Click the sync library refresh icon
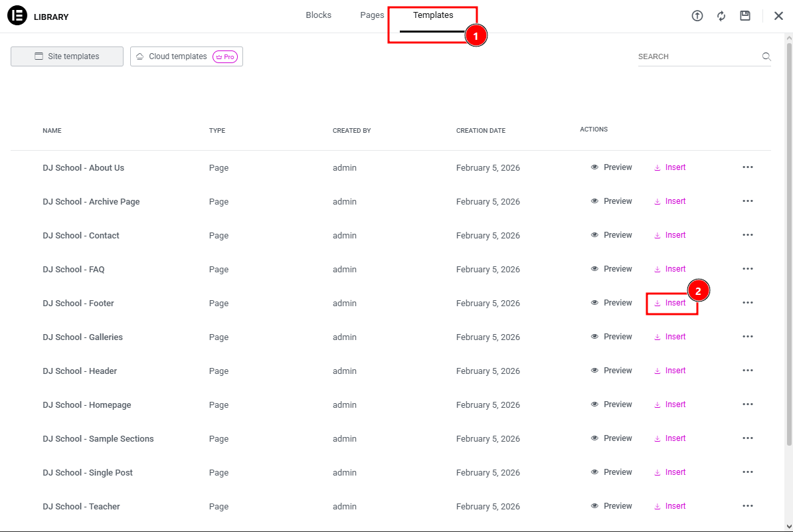The height and width of the screenshot is (532, 793). (x=721, y=16)
